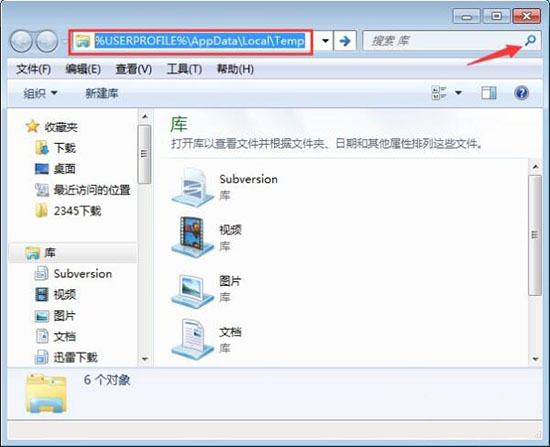This screenshot has width=550, height=447.
Task: Open 下载 under favorites
Action: pyautogui.click(x=65, y=148)
